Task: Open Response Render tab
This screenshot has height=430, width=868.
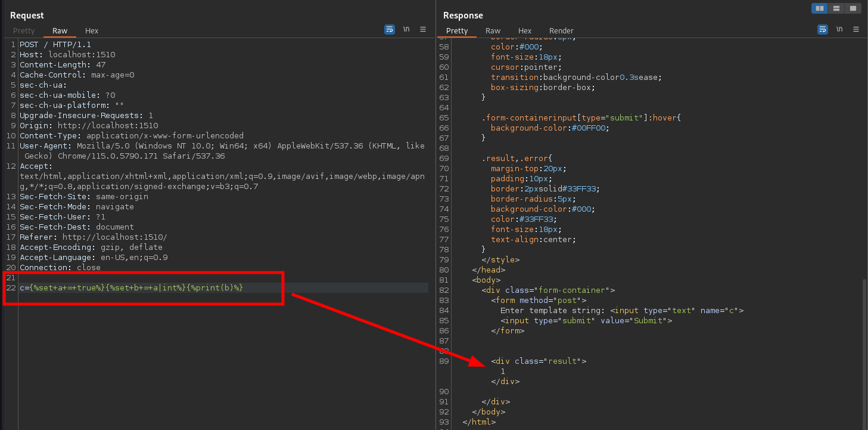Action: (x=561, y=30)
